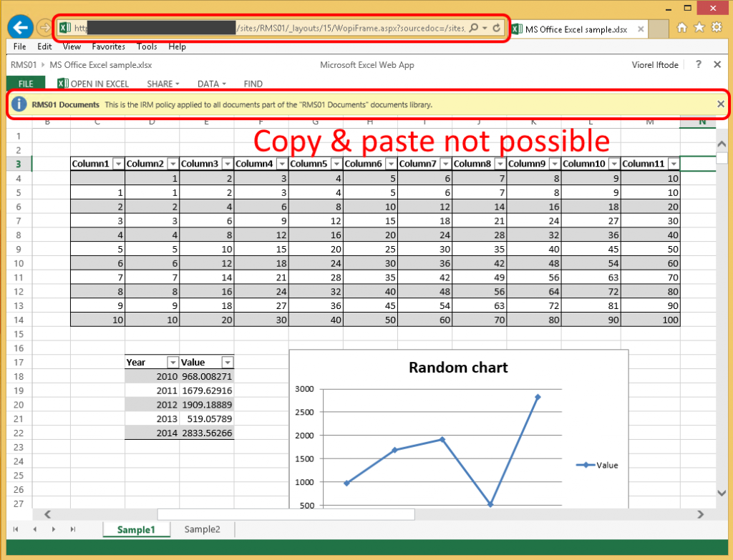
Task: Go to previous sheet navigation arrow
Action: [34, 529]
